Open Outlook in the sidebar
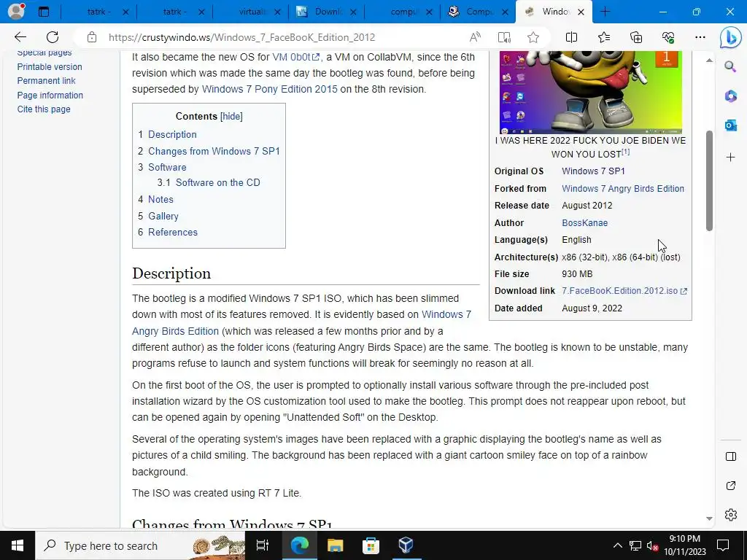This screenshot has height=560, width=747. pyautogui.click(x=730, y=125)
